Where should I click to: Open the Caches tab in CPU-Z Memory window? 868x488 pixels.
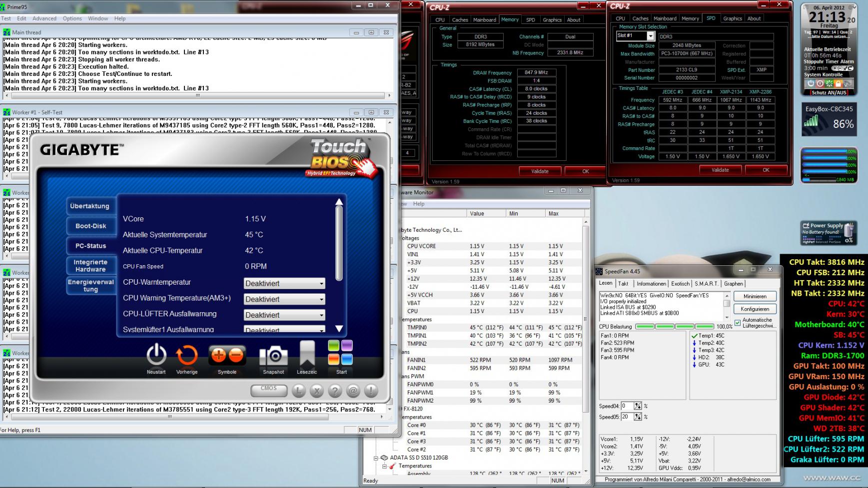tap(460, 20)
